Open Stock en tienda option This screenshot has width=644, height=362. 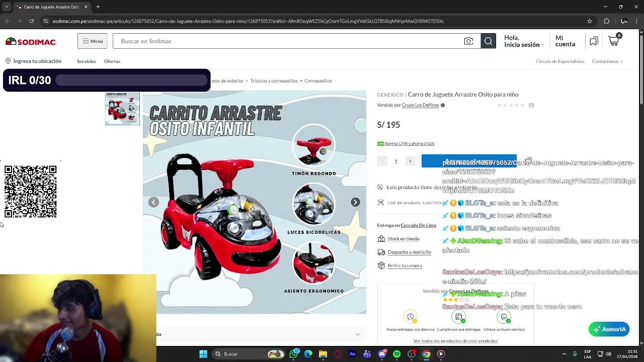pos(403,239)
